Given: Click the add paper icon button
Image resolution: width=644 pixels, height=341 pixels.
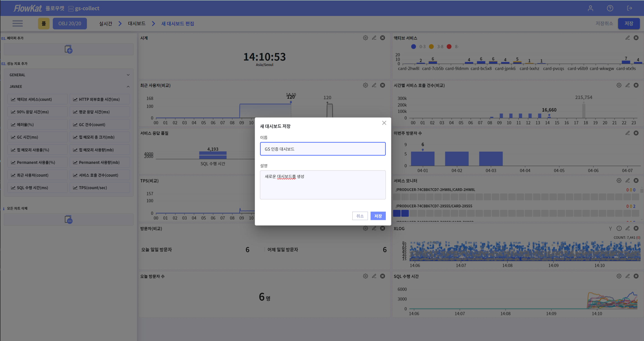Looking at the screenshot, I should pos(68,49).
